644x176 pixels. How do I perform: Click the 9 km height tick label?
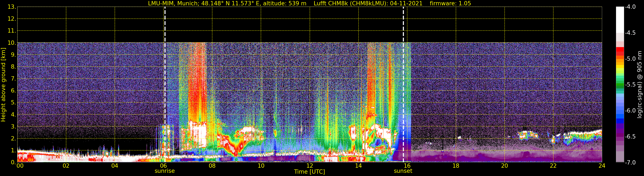13,55
